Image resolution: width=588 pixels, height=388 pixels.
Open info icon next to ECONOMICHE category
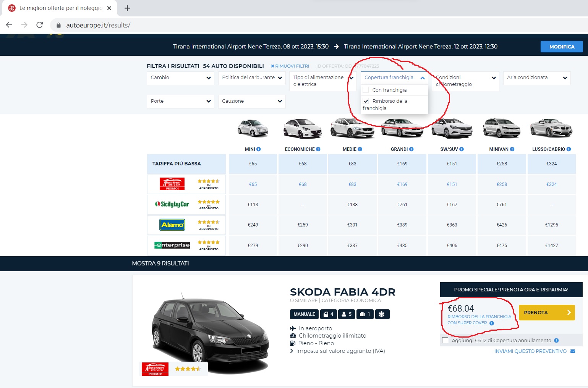(x=318, y=149)
